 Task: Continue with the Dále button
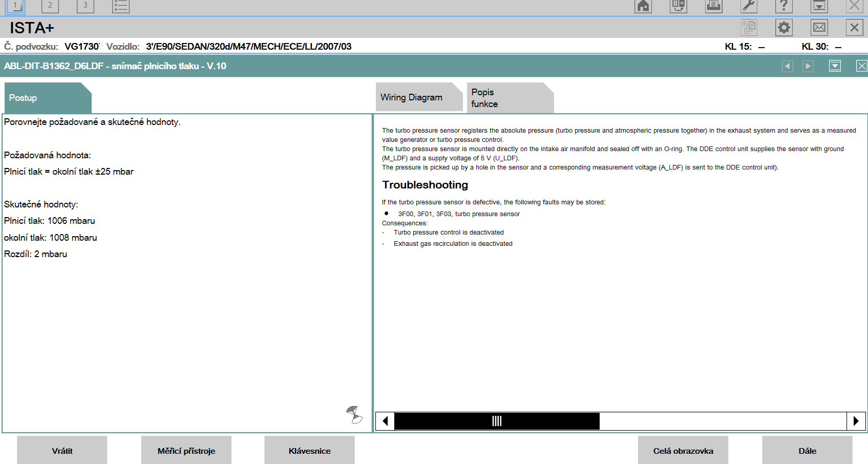pyautogui.click(x=807, y=450)
